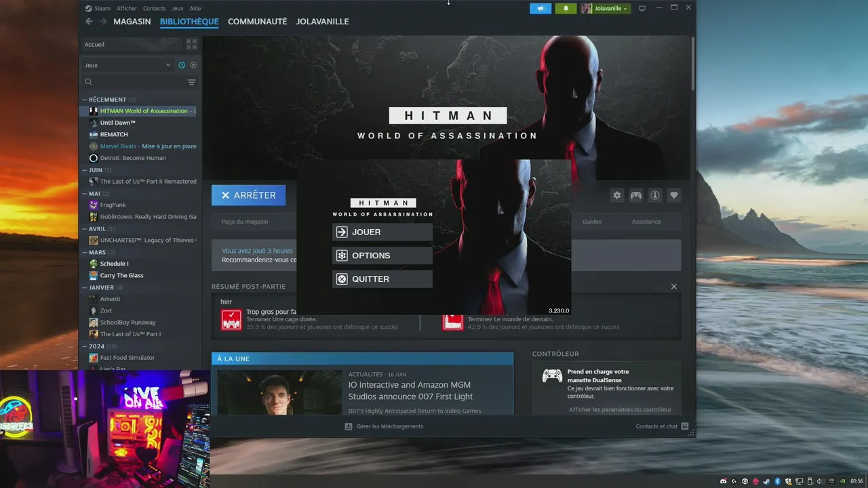Click the DualSense controller icon
This screenshot has width=868, height=488.
click(x=552, y=375)
